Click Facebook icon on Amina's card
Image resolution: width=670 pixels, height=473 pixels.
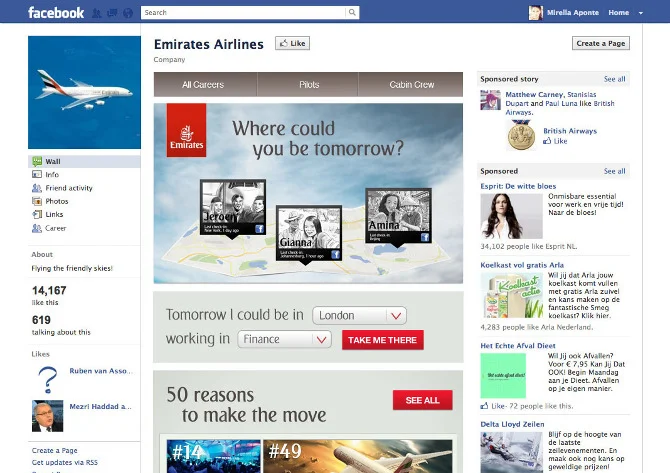tap(425, 237)
